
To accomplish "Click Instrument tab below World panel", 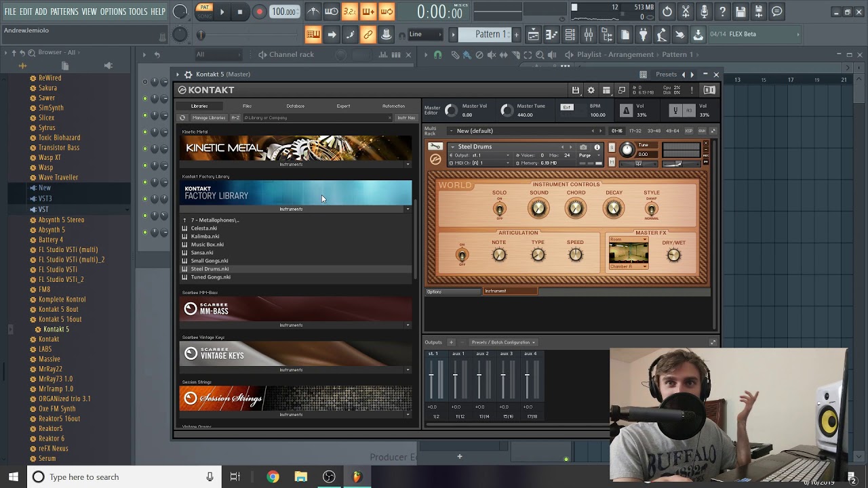I will click(510, 291).
